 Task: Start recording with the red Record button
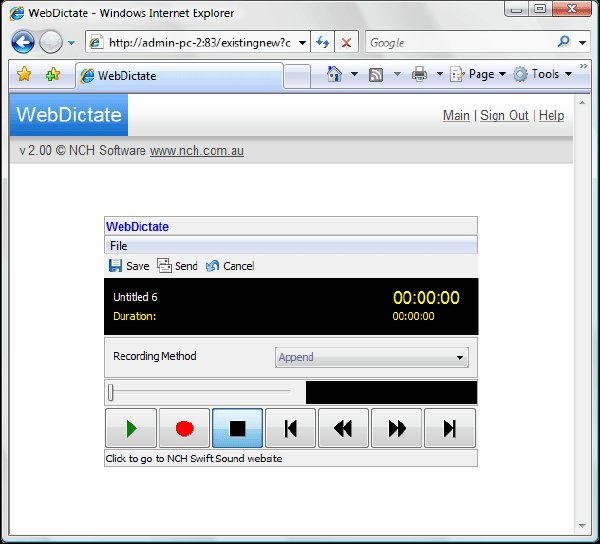[184, 428]
